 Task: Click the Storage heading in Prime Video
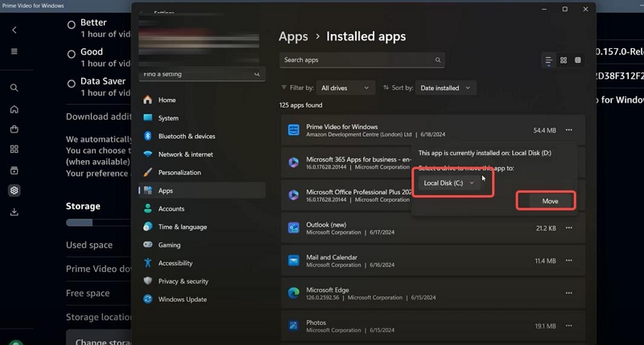[83, 206]
